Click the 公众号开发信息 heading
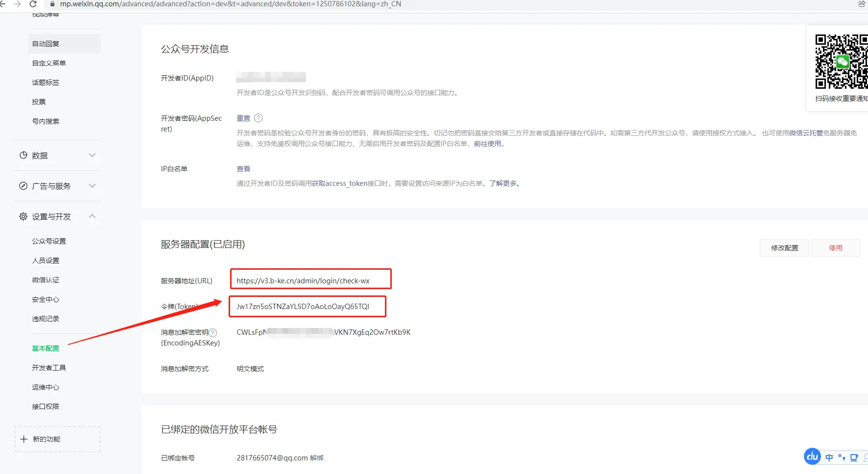868x474 pixels. (x=195, y=49)
